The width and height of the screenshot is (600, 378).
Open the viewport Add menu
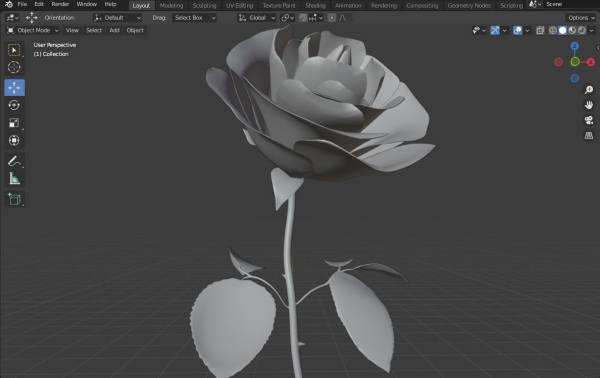[114, 30]
